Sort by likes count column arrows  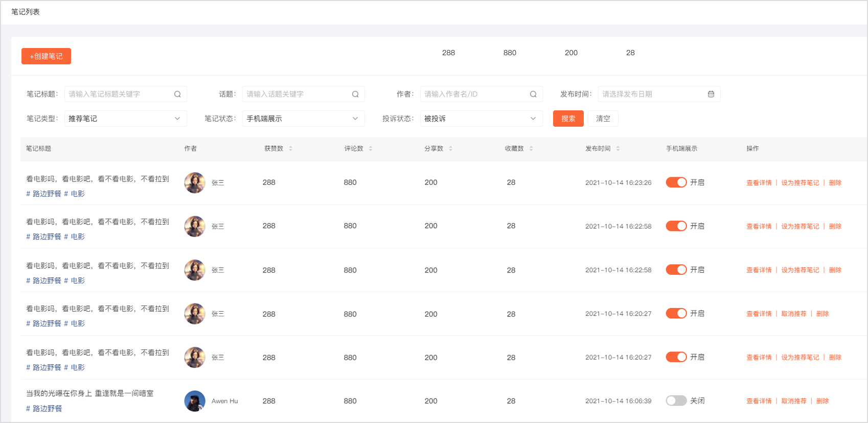click(290, 149)
